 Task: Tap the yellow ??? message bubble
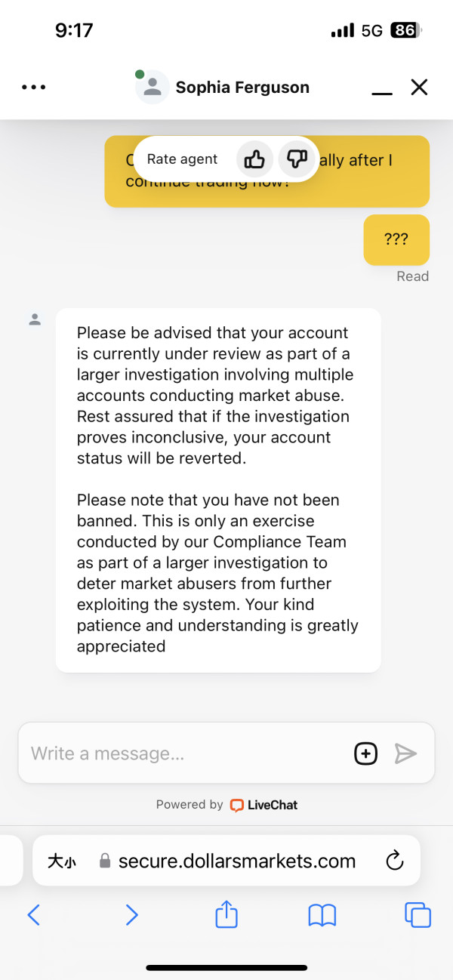pos(396,240)
